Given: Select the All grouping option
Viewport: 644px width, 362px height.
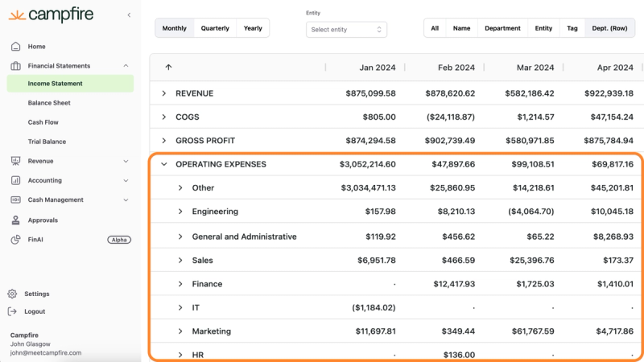Looking at the screenshot, I should (435, 28).
